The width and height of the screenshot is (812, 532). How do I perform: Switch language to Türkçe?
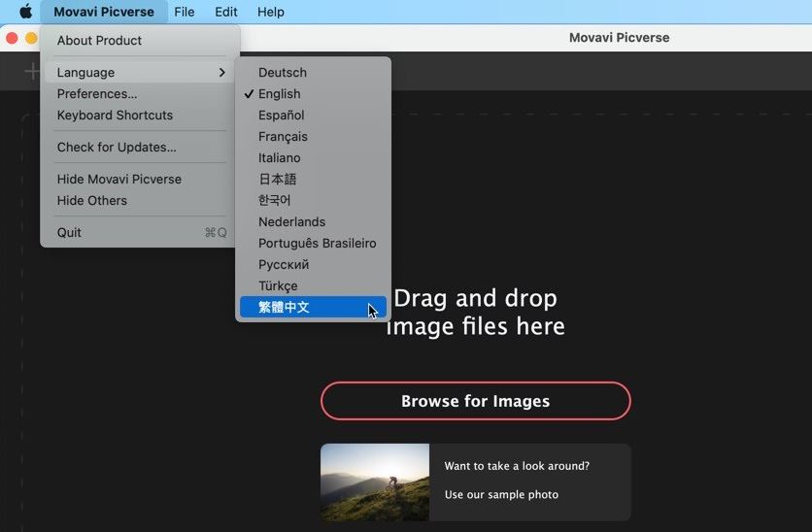click(313, 285)
